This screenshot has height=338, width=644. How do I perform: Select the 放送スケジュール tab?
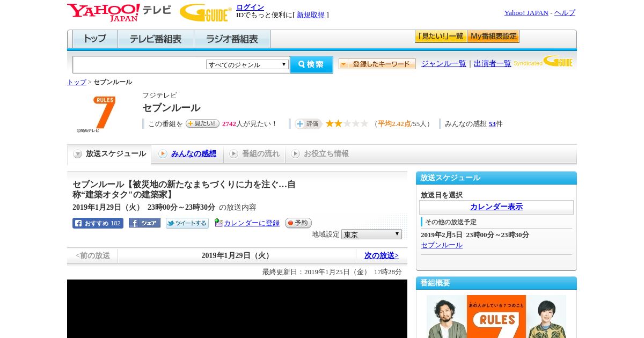coord(109,154)
